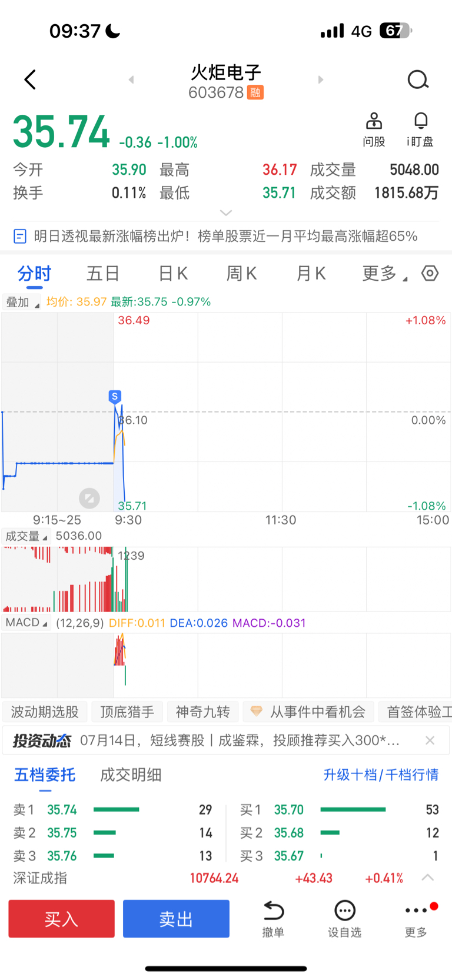
Task: Tap the battery indicator in status bar
Action: 395,31
